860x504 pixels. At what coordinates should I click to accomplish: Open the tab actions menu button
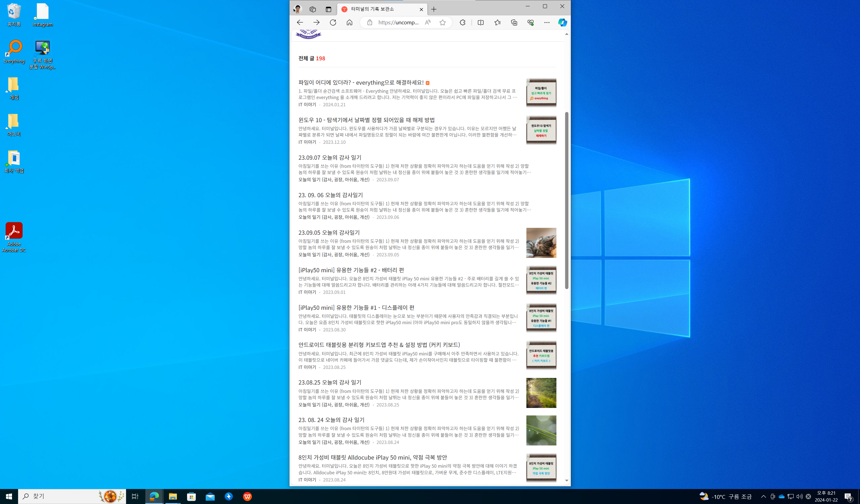pos(328,10)
